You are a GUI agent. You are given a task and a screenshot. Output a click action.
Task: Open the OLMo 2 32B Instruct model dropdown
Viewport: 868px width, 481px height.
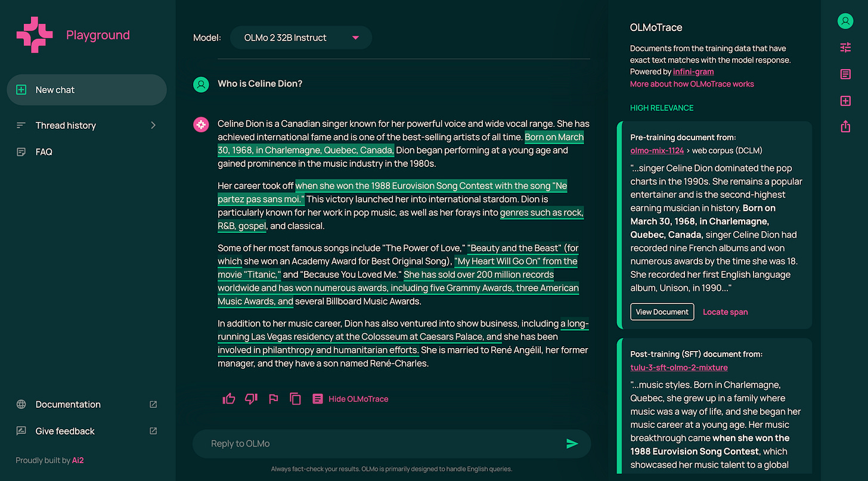coord(300,37)
